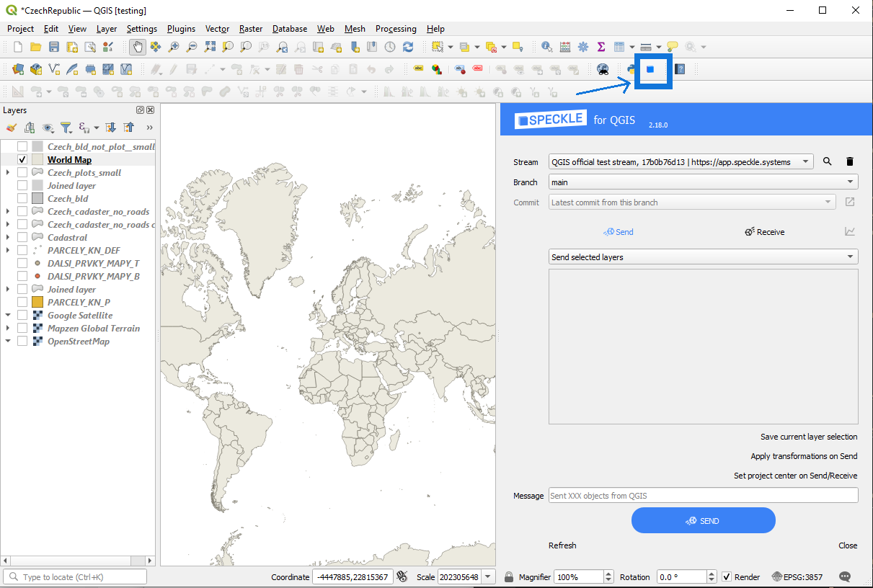Save the project with the floppy disk icon

(x=54, y=47)
